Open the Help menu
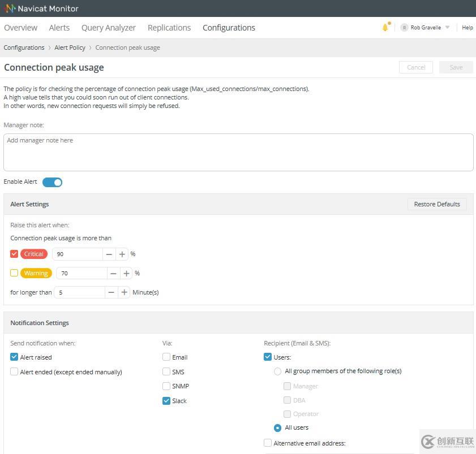 [467, 28]
